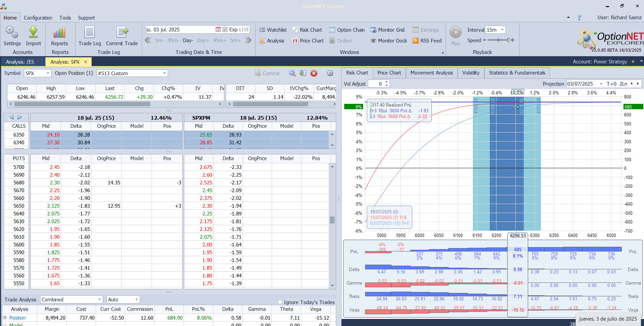The width and height of the screenshot is (644, 326).
Task: Click the 5m- time step button
Action: [x=159, y=40]
